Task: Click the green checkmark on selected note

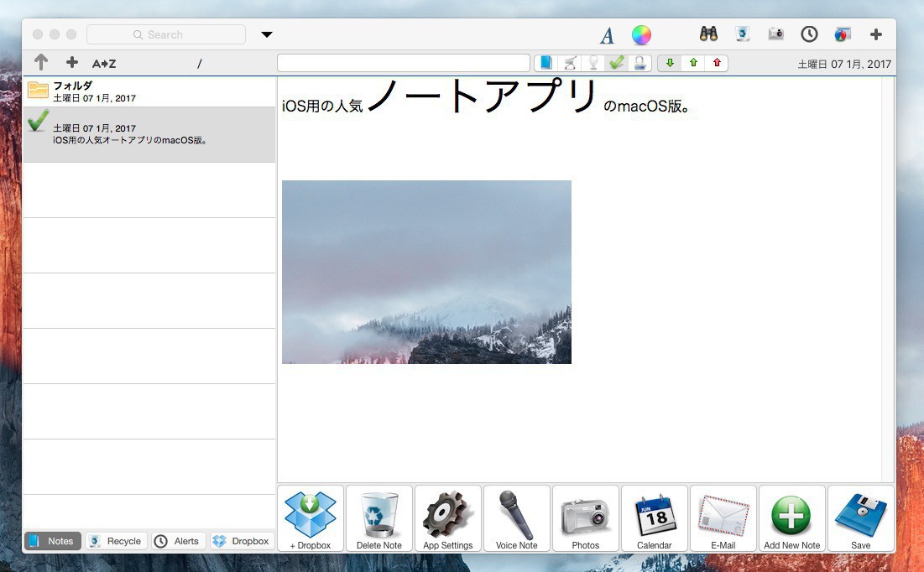Action: (39, 121)
